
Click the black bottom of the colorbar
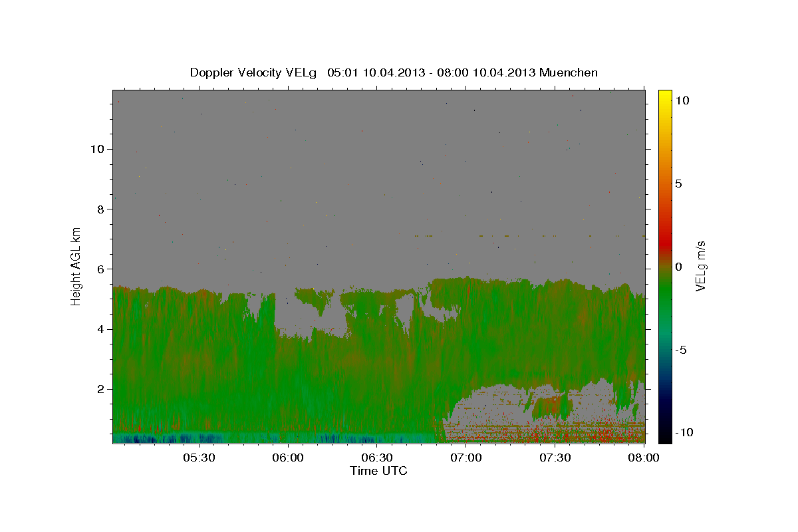tap(664, 436)
